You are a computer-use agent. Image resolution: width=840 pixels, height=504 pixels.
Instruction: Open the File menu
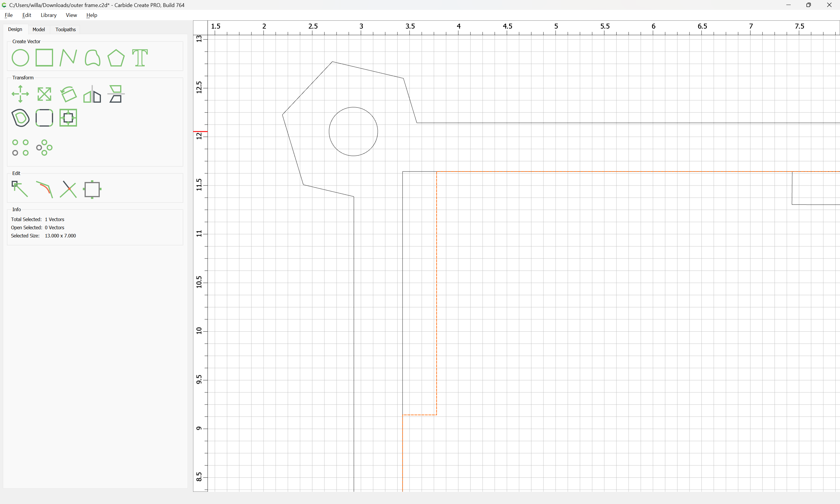9,15
